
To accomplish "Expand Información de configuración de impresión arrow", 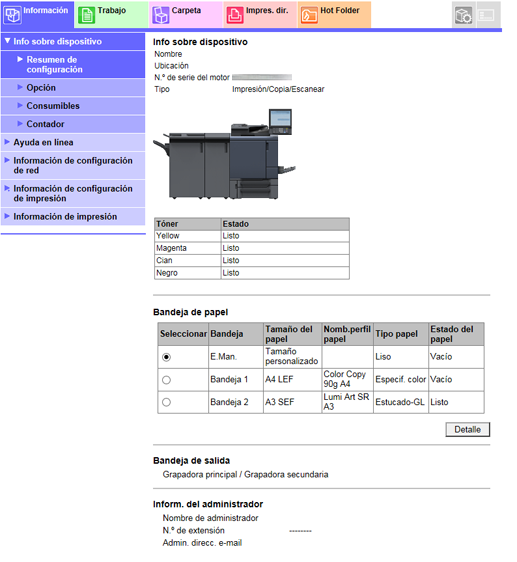I will [x=7, y=188].
